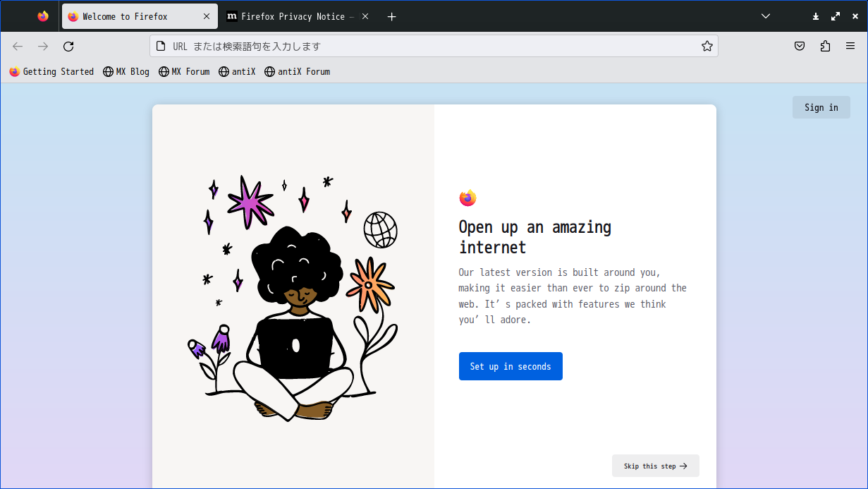Open the Getting Started bookmark
This screenshot has width=868, height=489.
[51, 71]
